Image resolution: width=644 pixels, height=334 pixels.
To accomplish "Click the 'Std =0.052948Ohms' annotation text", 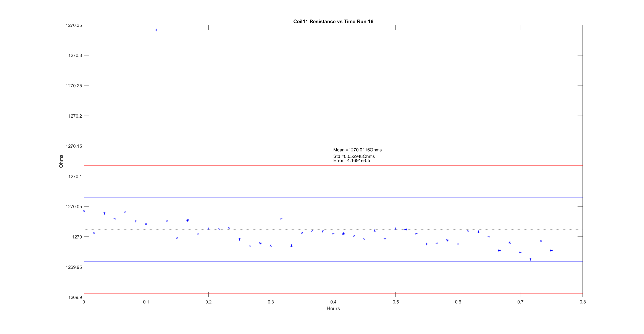I will [354, 156].
